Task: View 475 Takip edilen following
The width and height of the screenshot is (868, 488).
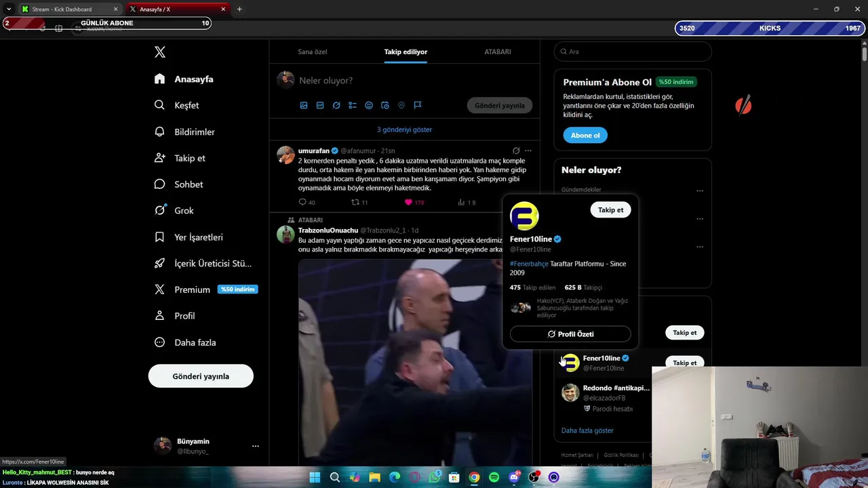Action: (533, 287)
